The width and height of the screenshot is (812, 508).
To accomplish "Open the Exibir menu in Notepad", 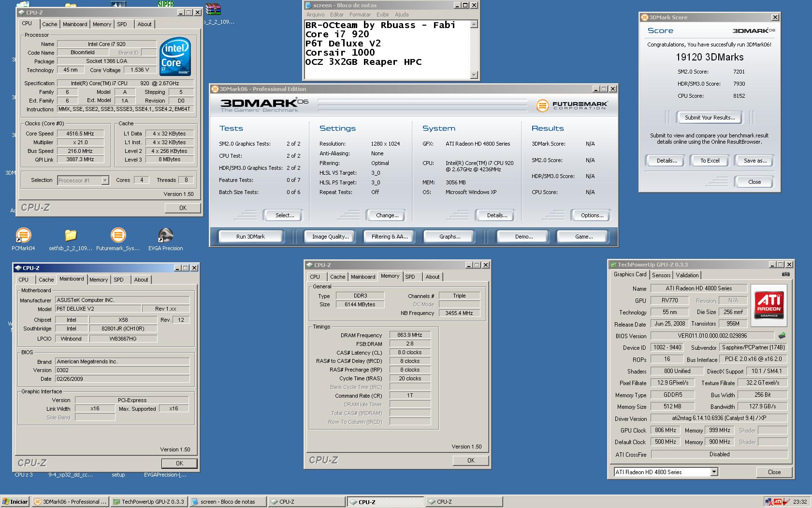I will click(x=383, y=15).
